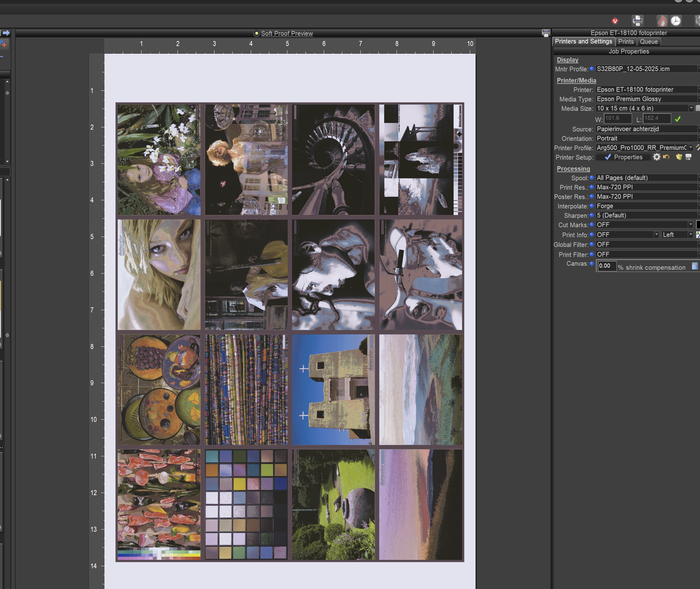
Task: Click the Display section heading
Action: click(x=568, y=60)
